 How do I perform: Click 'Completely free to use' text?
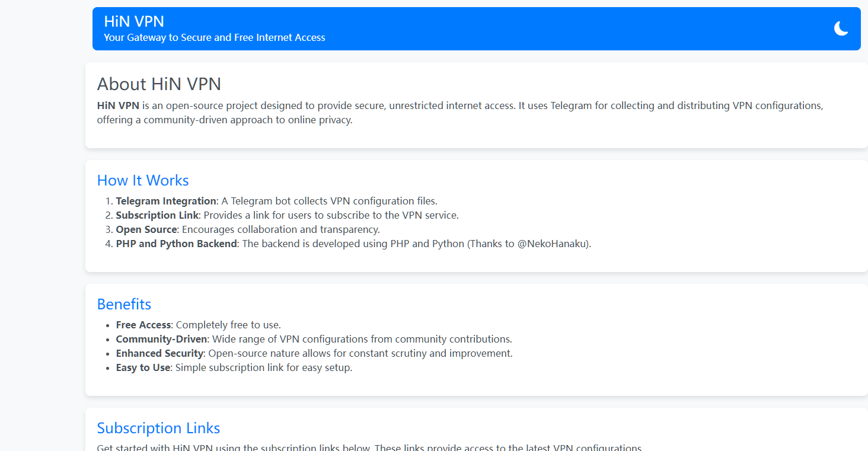(x=228, y=325)
